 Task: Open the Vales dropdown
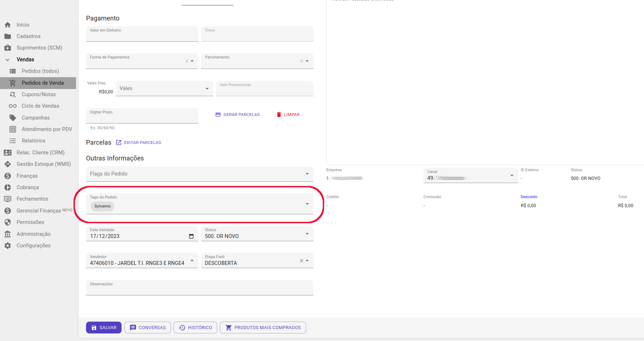pyautogui.click(x=164, y=88)
